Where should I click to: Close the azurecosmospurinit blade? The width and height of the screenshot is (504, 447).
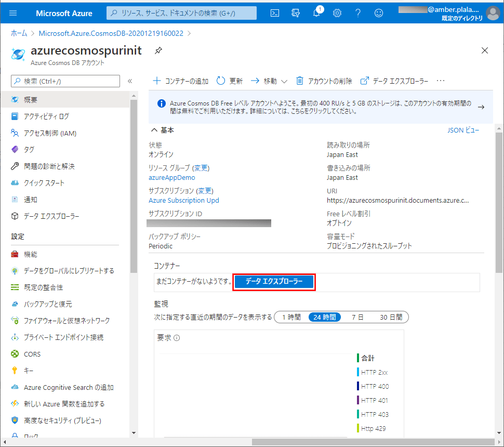click(x=485, y=50)
